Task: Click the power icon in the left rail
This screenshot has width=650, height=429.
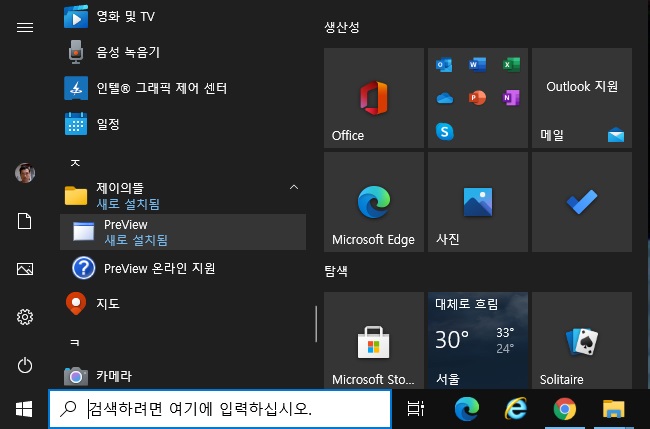Action: 25,365
